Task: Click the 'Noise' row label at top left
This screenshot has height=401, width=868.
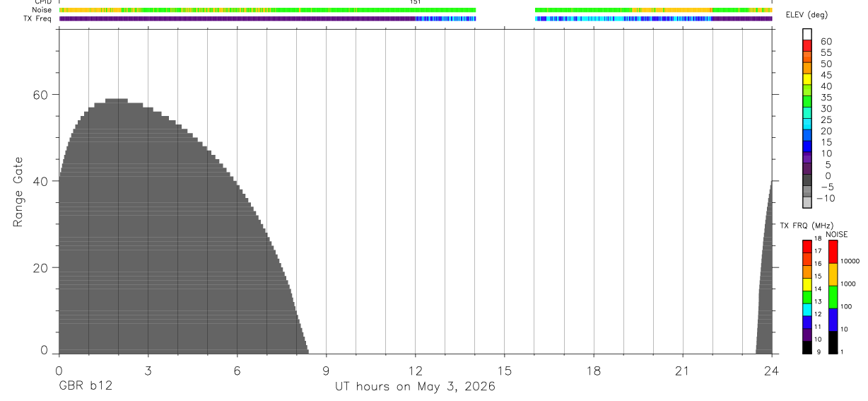Action: 42,10
